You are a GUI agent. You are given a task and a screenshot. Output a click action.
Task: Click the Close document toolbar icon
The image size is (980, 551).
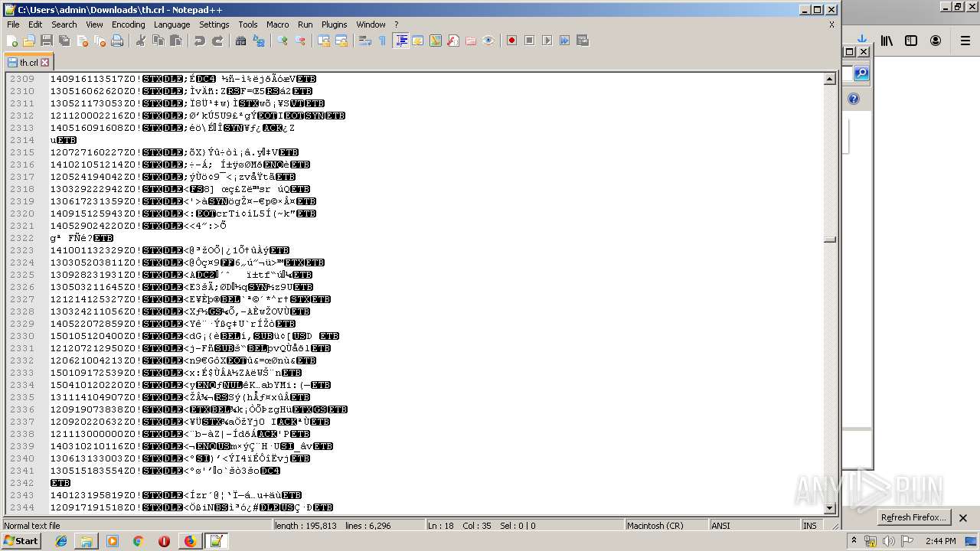coord(82,41)
